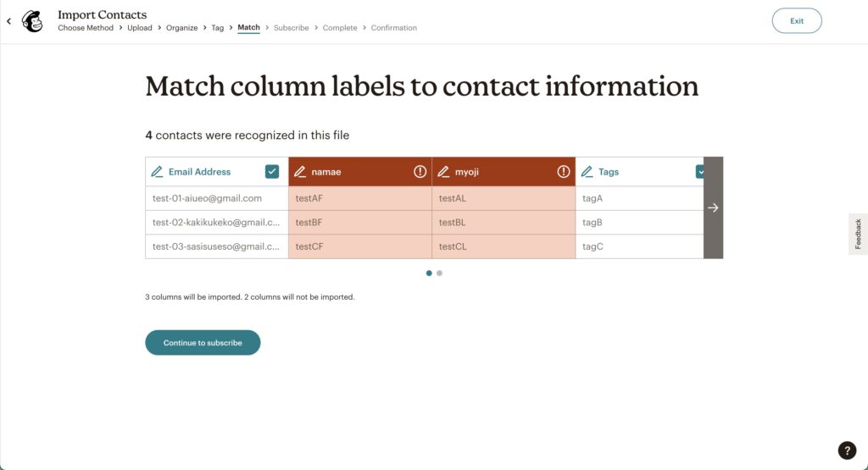Exit the import contacts flow
The width and height of the screenshot is (868, 470).
point(797,20)
